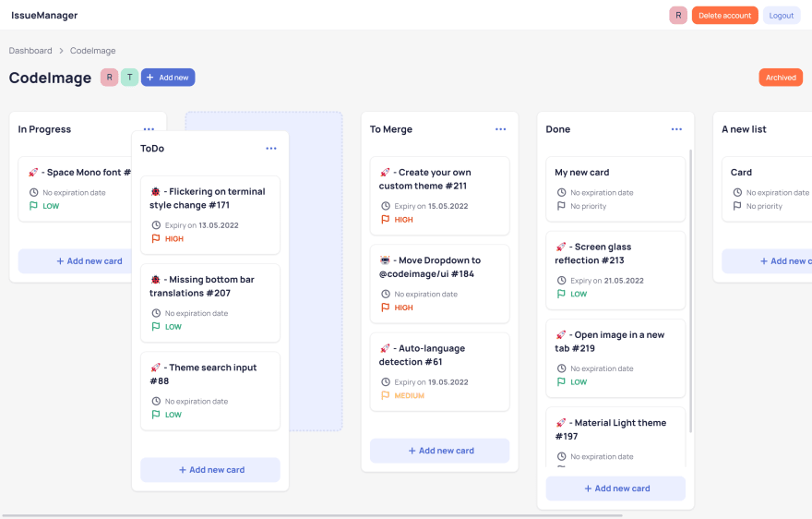The height and width of the screenshot is (519, 812).
Task: Click the board horizontal scrollbar at bottom
Action: pos(312,516)
